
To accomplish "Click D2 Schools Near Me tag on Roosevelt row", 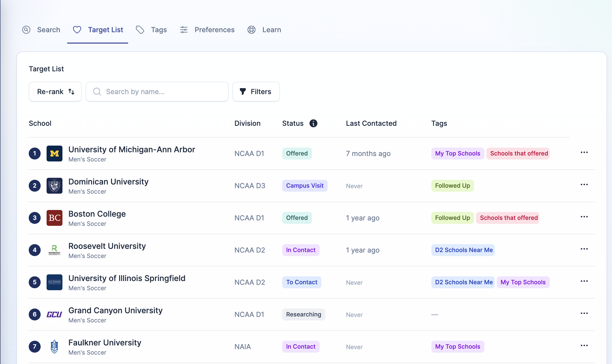I will pos(463,250).
